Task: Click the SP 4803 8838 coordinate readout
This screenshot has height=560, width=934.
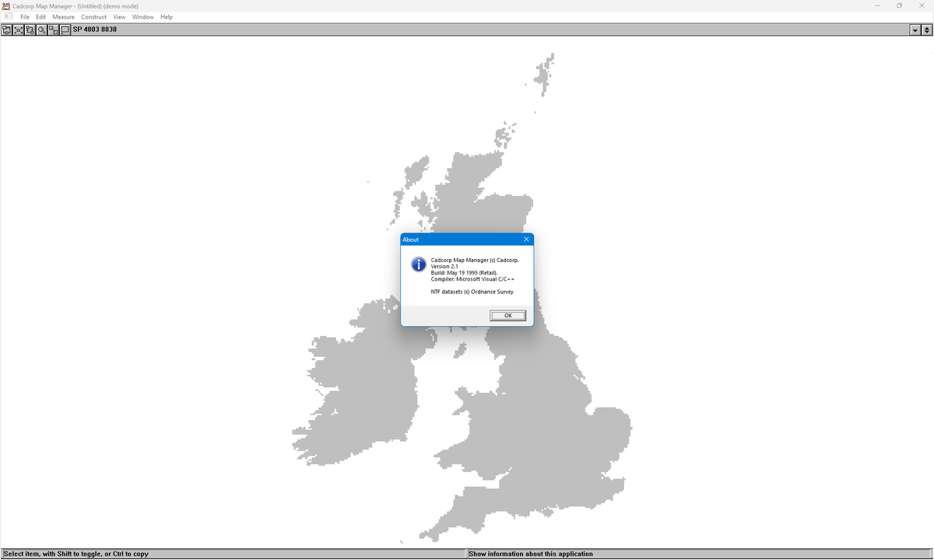Action: point(95,30)
